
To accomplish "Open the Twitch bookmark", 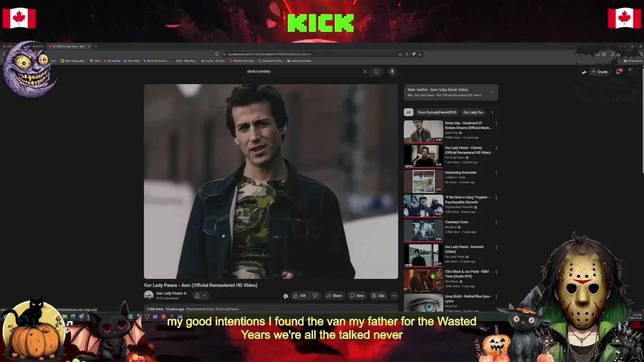I will pos(95,61).
